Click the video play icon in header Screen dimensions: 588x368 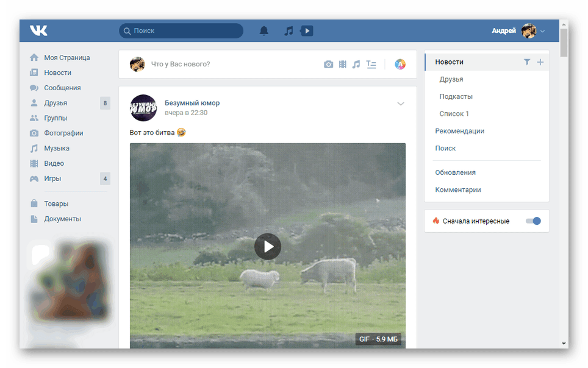pyautogui.click(x=307, y=30)
